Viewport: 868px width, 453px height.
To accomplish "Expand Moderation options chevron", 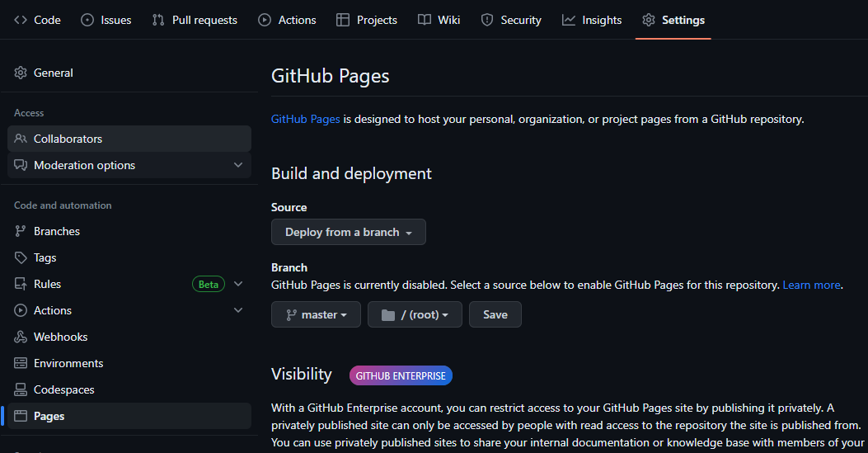I will pos(238,165).
